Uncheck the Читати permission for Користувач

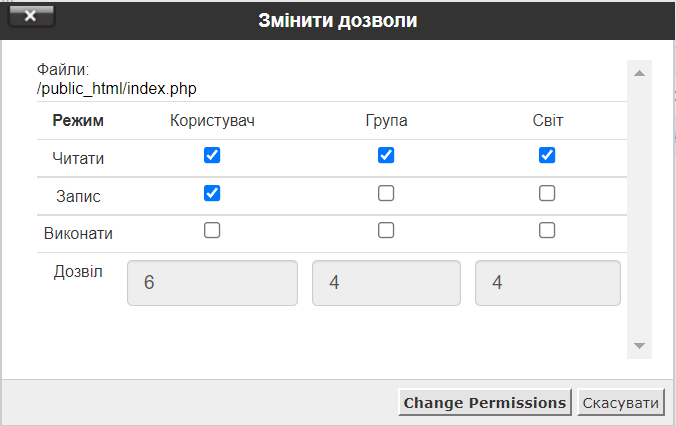click(212, 155)
